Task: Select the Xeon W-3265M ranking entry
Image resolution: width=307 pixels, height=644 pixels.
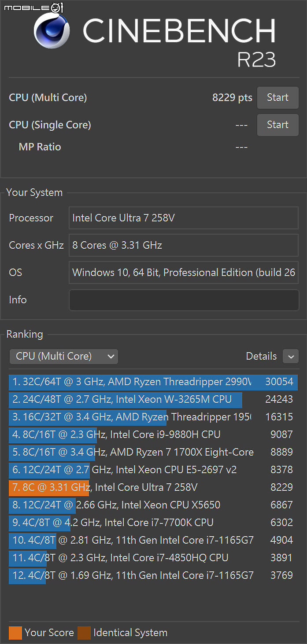Action: pyautogui.click(x=153, y=399)
